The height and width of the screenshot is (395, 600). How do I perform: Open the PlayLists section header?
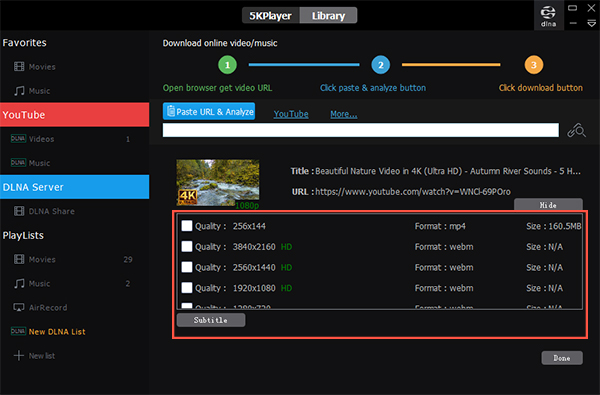pyautogui.click(x=23, y=235)
